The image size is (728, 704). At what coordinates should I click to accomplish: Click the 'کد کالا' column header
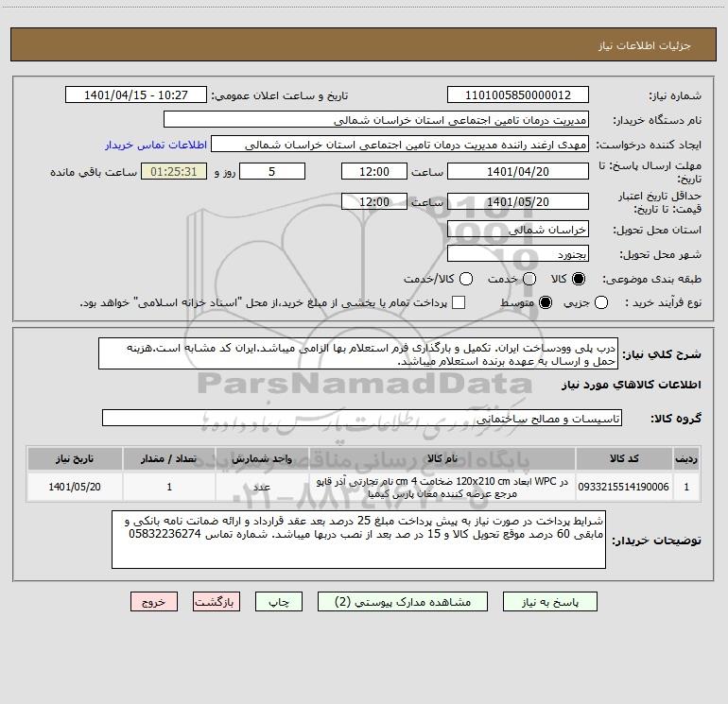click(x=624, y=459)
